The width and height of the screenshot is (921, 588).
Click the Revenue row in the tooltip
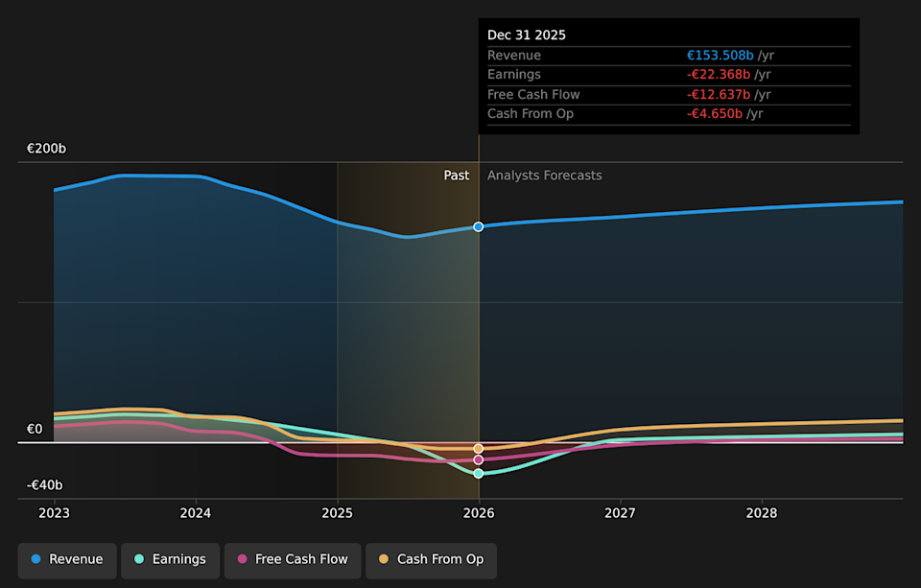coord(669,55)
